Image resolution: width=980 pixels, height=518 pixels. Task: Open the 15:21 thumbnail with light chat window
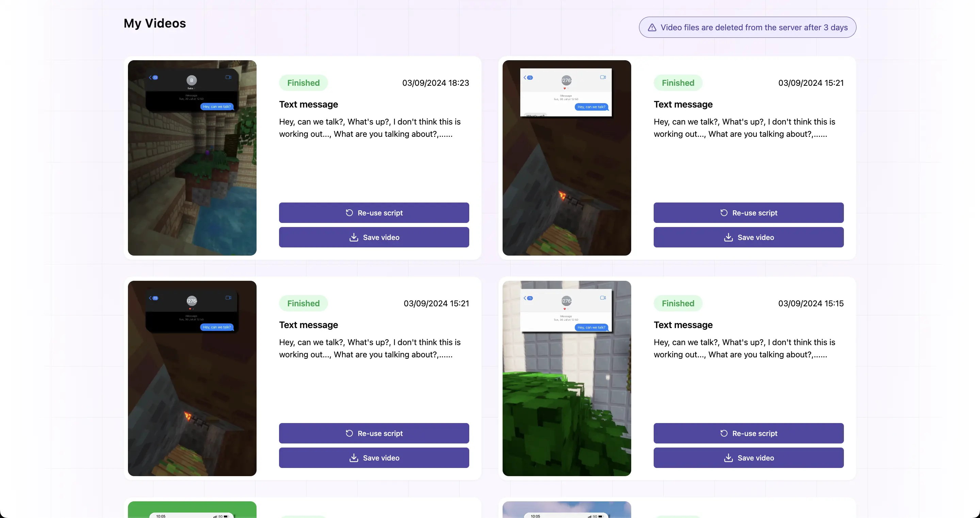click(567, 158)
